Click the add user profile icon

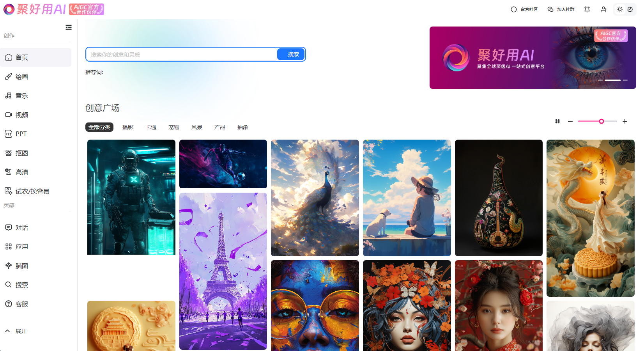(x=603, y=9)
